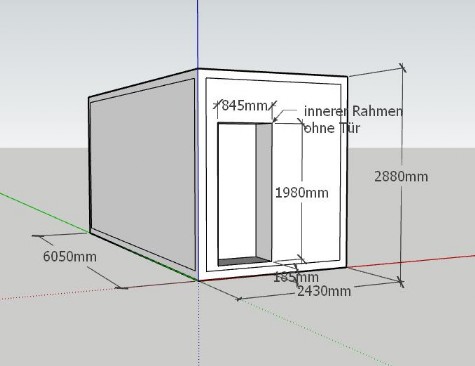This screenshot has width=475, height=366.
Task: Select the 845mm door width dimension
Action: click(245, 105)
